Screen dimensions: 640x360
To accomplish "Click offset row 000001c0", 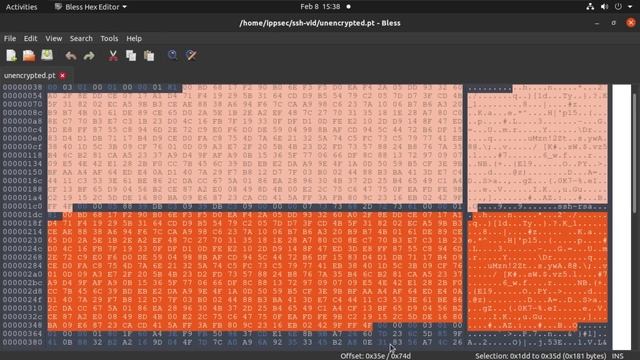I will click(x=22, y=206).
